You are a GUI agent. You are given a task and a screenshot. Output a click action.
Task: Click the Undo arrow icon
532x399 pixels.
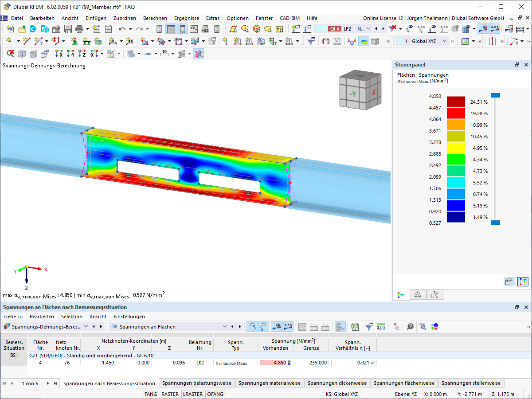click(x=122, y=29)
